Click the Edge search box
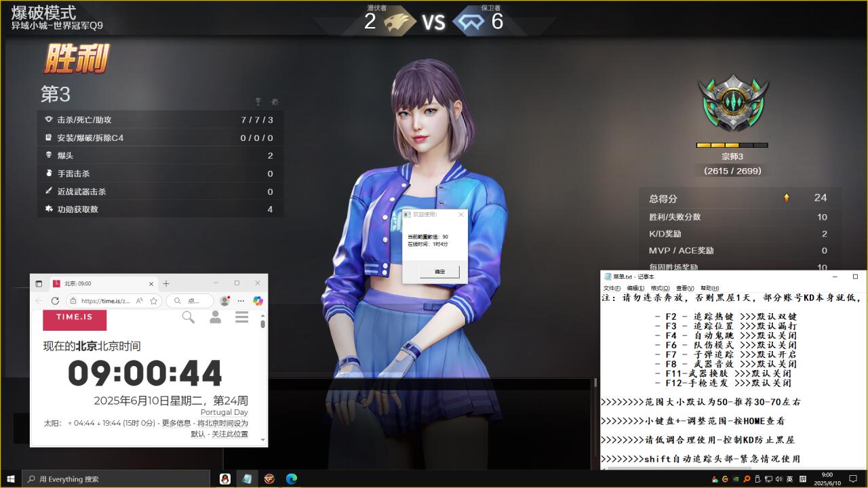This screenshot has width=868, height=488. 189,301
